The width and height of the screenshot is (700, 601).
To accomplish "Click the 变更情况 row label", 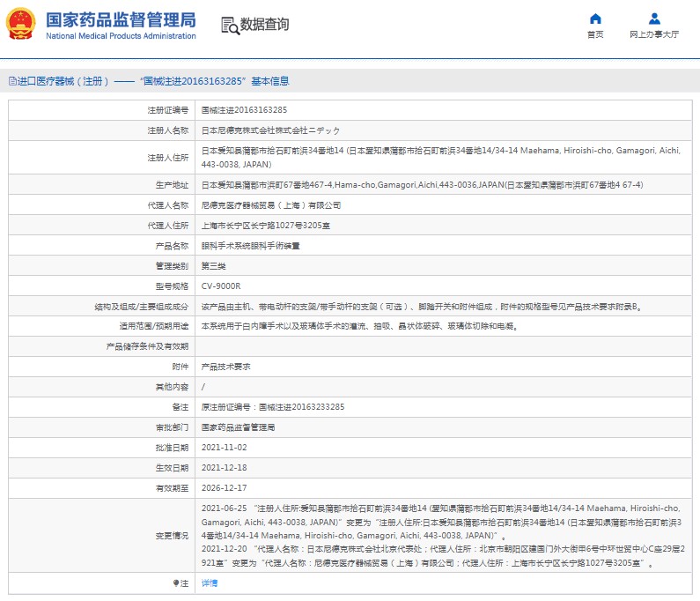I will 171,536.
